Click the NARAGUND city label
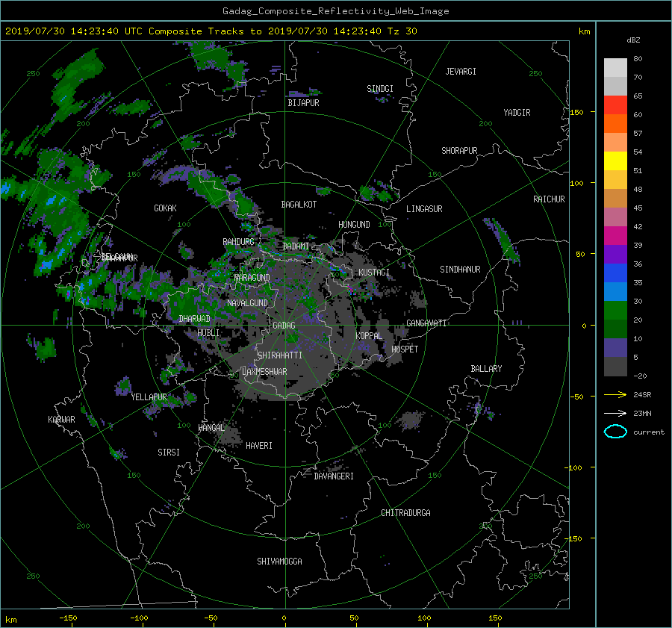 coord(252,278)
